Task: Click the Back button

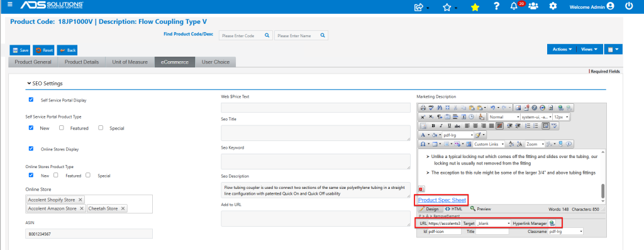Action: [x=67, y=50]
